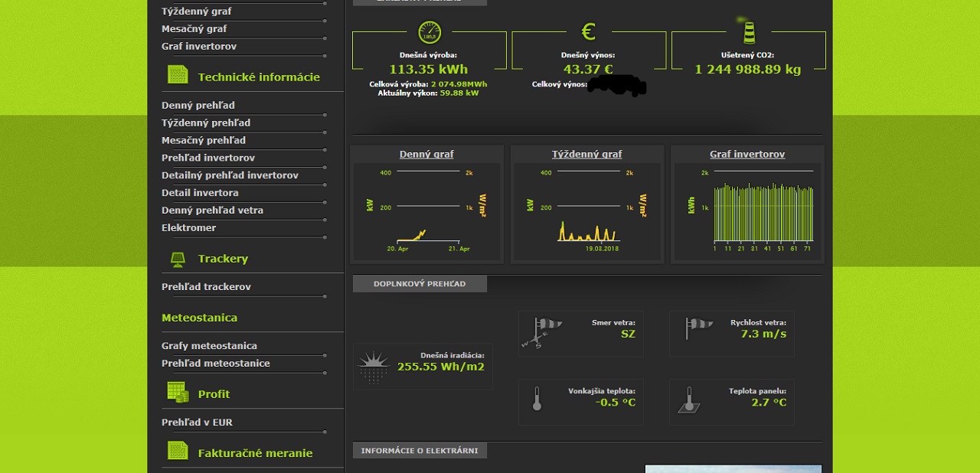Click the panel thermometer icon for Teplota panelu
This screenshot has width=980, height=473.
(x=688, y=400)
